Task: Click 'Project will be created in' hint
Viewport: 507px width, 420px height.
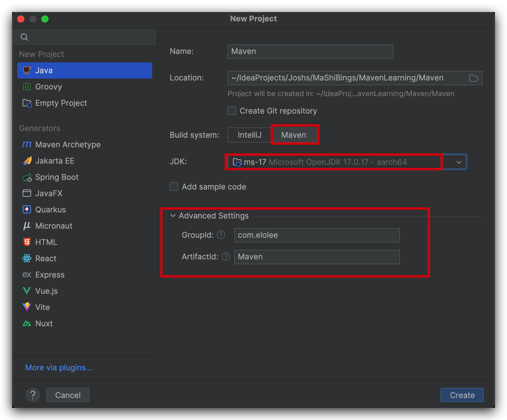Action: (341, 94)
